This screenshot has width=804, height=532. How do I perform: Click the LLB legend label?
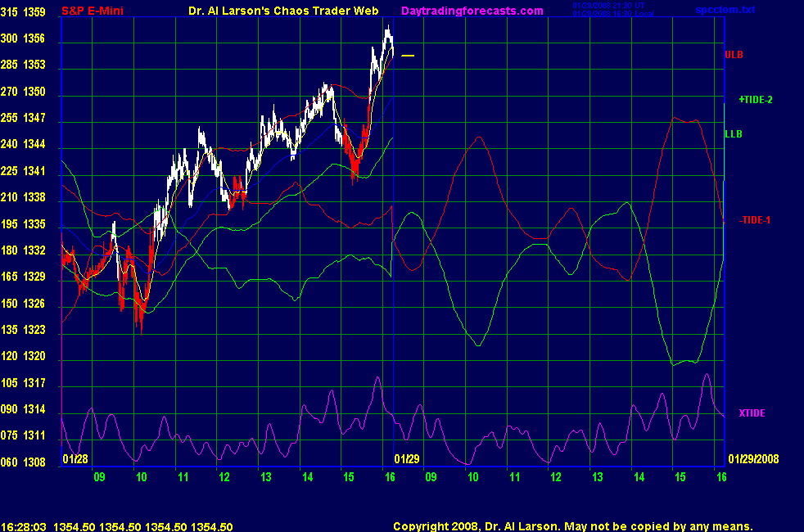[x=734, y=133]
